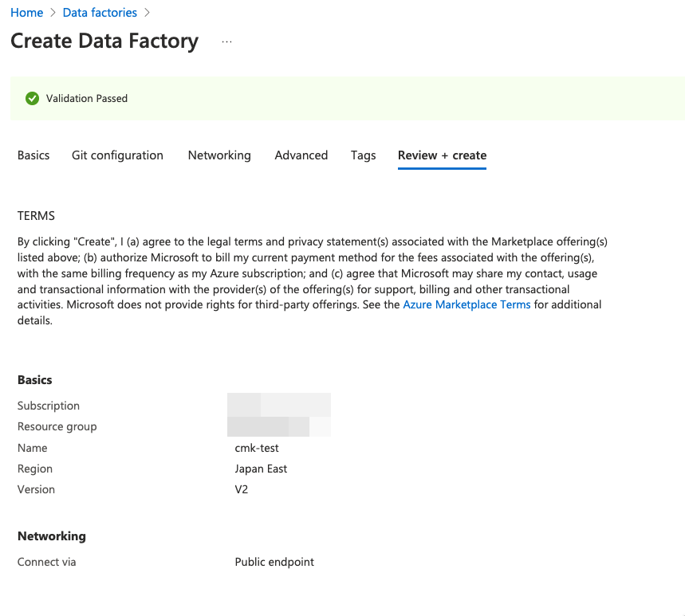
Task: Switch to the Tags tab
Action: [x=363, y=155]
